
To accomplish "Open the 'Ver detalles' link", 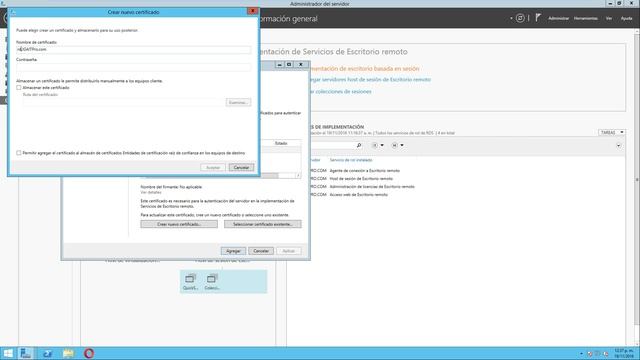I will tap(151, 192).
